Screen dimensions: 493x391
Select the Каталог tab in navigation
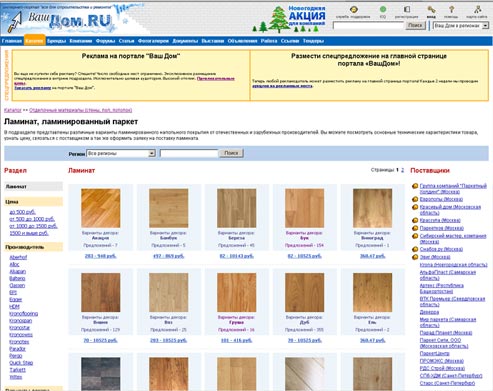pyautogui.click(x=34, y=41)
